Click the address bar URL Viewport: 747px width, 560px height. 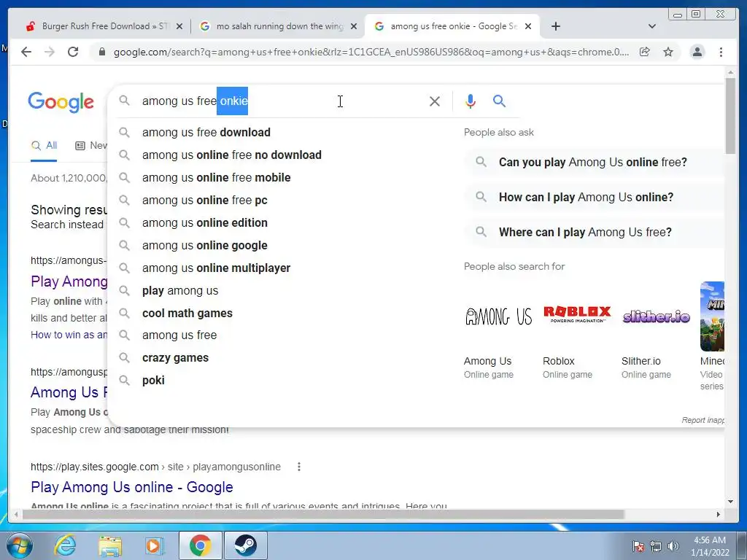tap(371, 52)
